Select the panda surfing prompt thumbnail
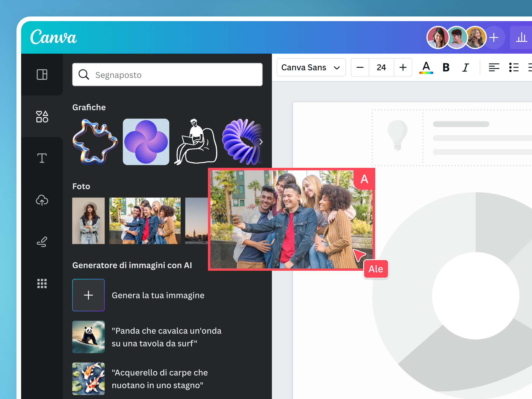Screen dimensions: 532x399 (88, 337)
